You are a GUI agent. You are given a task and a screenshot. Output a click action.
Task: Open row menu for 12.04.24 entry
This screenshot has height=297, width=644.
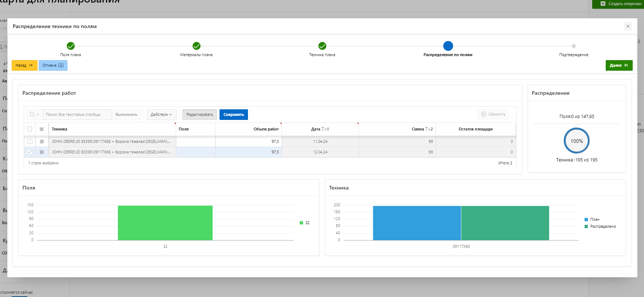42,152
